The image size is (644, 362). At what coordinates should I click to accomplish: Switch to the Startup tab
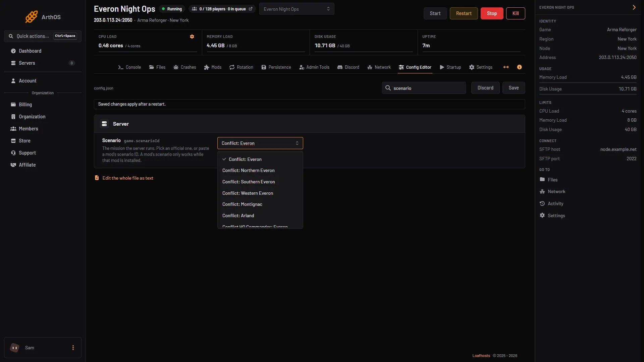[x=450, y=67]
